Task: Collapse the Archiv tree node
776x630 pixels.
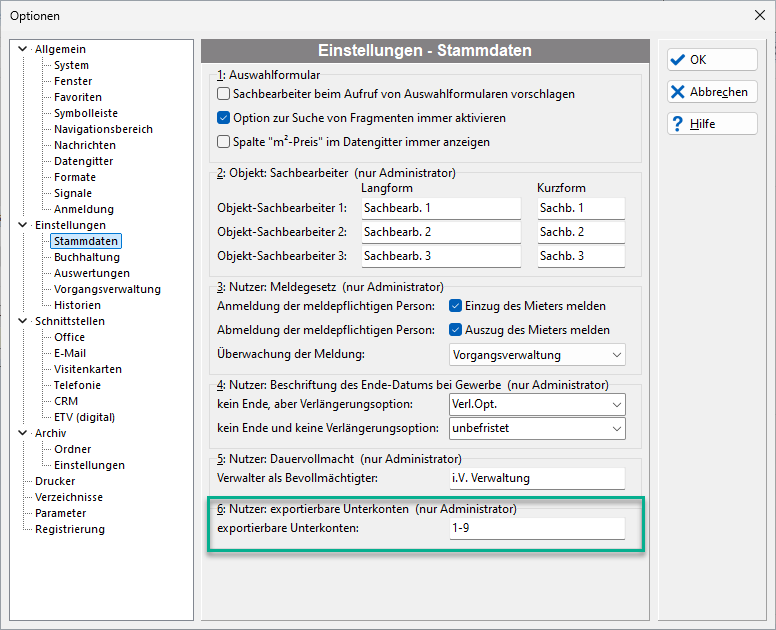Action: [22, 433]
